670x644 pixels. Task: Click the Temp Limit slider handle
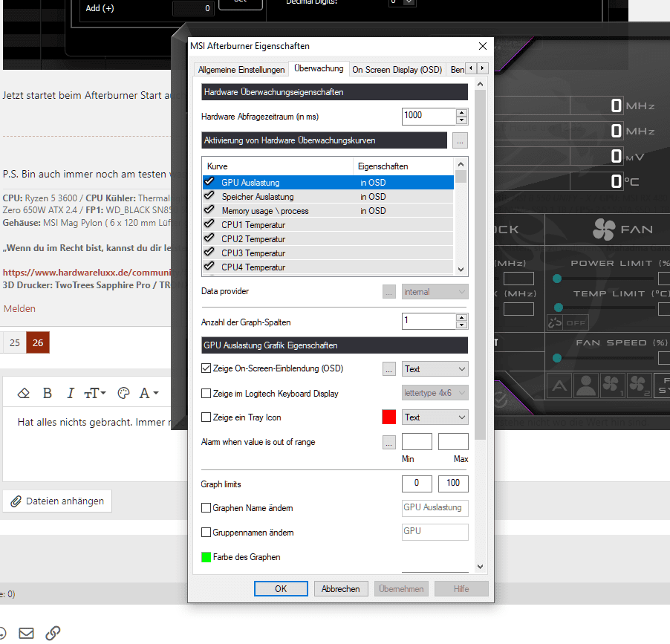click(x=559, y=308)
